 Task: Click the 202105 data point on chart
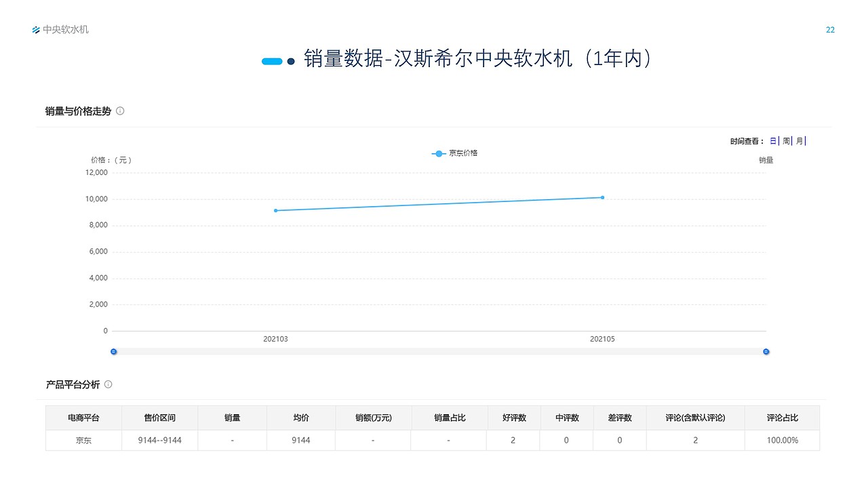[x=602, y=197]
